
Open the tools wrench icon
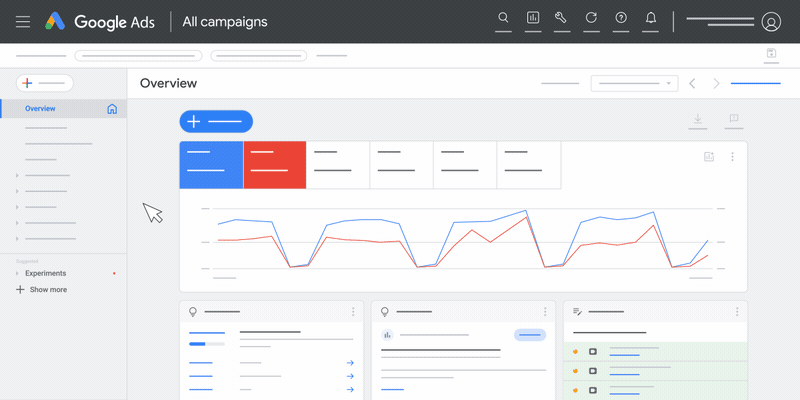pos(561,18)
